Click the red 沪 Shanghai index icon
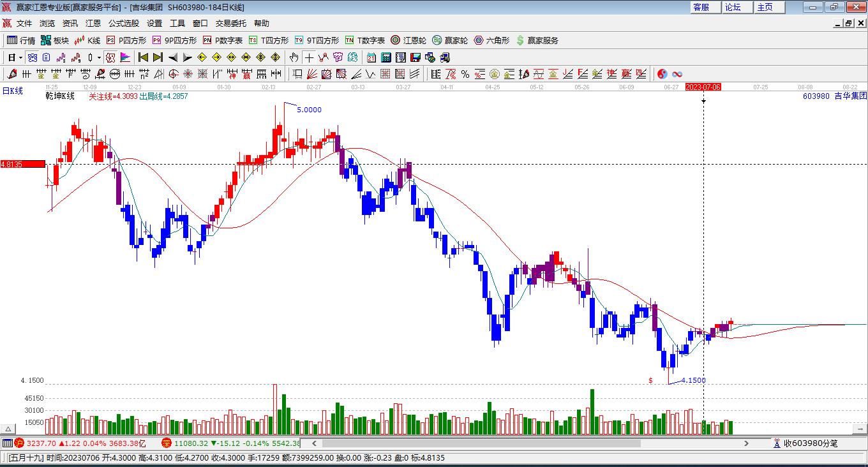The width and height of the screenshot is (868, 467). [x=19, y=443]
